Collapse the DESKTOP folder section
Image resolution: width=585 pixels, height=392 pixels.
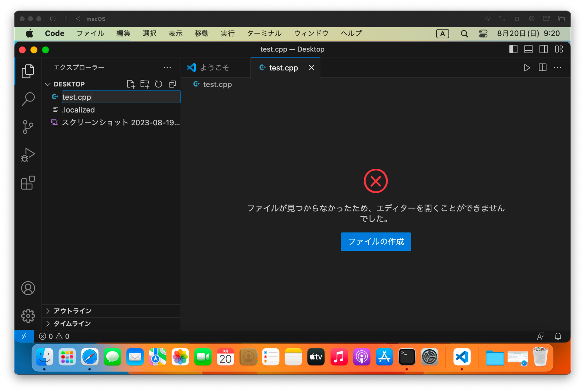[x=48, y=84]
